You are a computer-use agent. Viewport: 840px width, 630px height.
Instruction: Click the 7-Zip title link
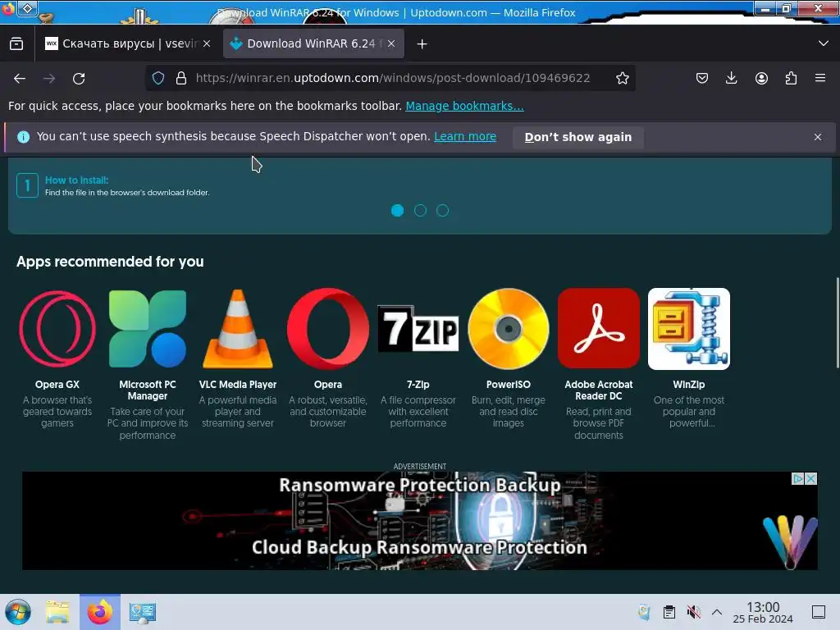[418, 385]
